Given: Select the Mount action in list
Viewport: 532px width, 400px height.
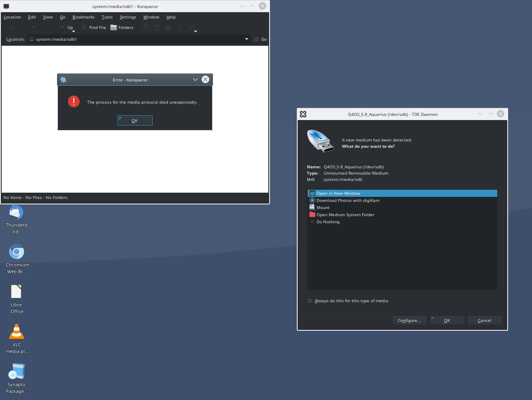Looking at the screenshot, I should [x=323, y=208].
